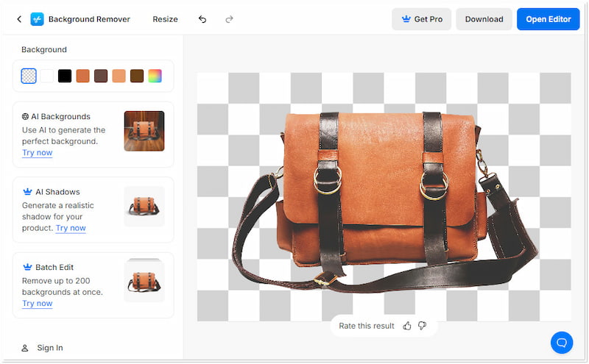Choose the white background swatch
This screenshot has width=589, height=364.
(46, 76)
